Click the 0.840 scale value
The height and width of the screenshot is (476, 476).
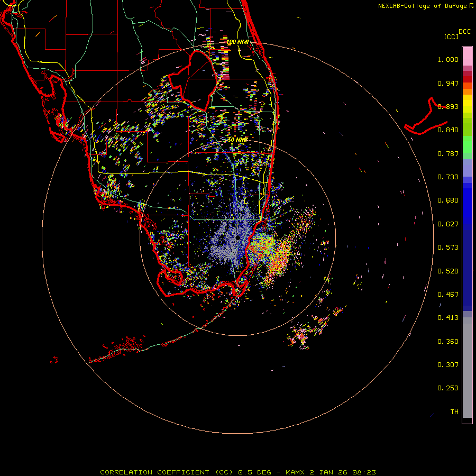pyautogui.click(x=448, y=130)
